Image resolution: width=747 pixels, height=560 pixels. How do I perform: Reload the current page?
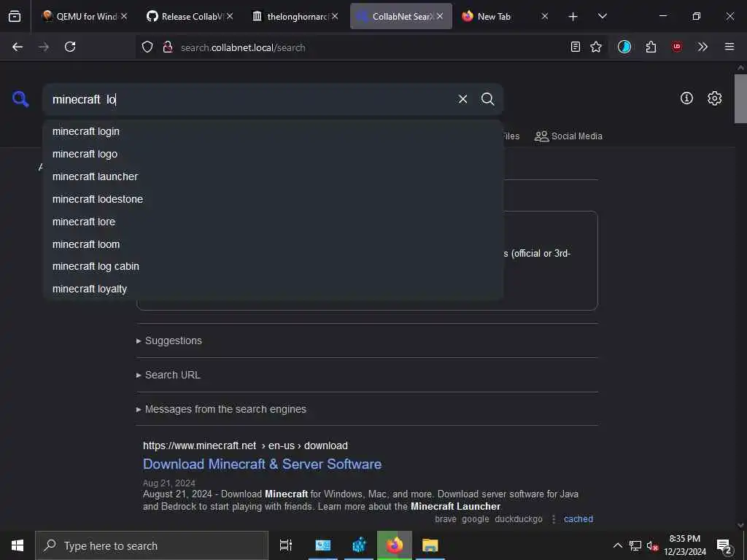70,47
